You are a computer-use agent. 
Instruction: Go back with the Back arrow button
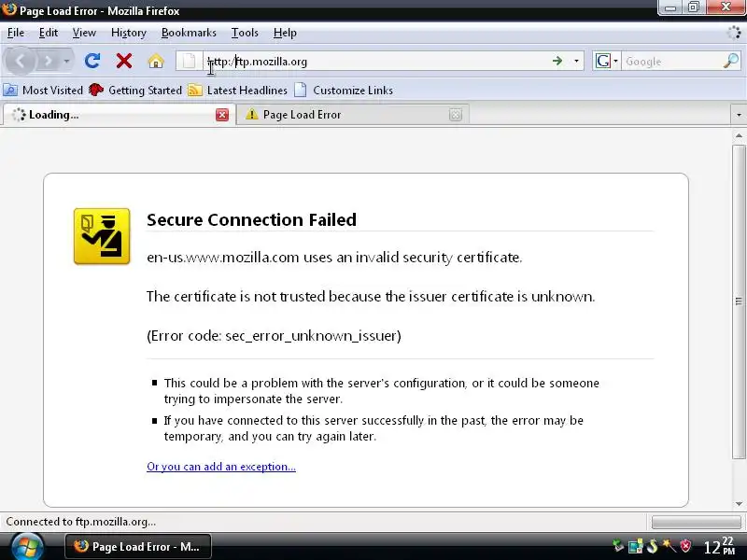[20, 61]
